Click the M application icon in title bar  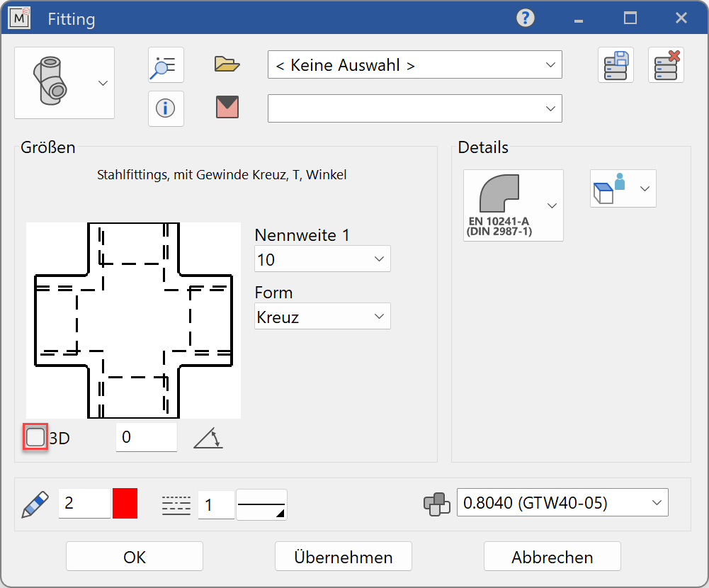coord(19,18)
